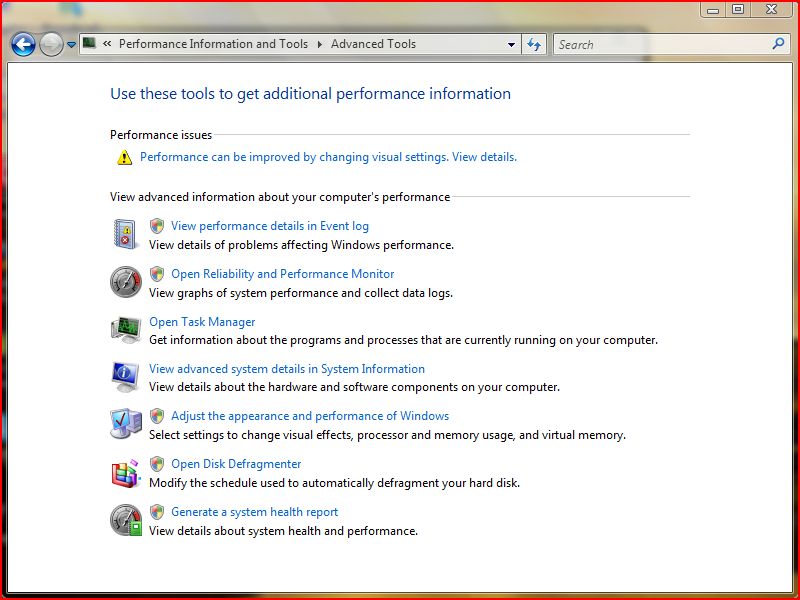The image size is (800, 600).
Task: Open Disk Defragmenter link
Action: coord(236,464)
